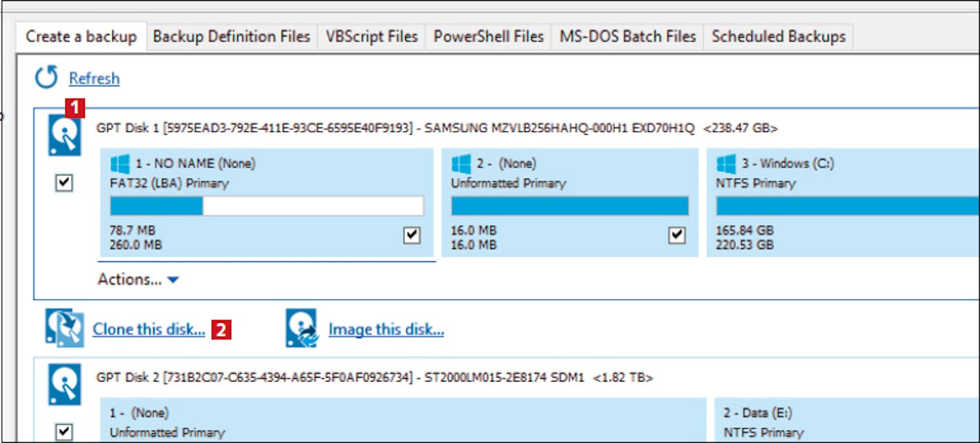
Task: Click the NO NAME partition usage bar
Action: [267, 206]
